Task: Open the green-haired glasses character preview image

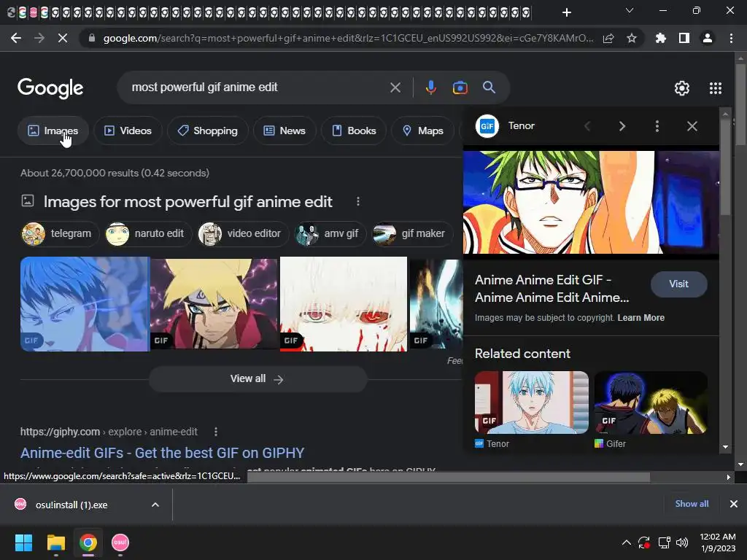Action: pos(591,203)
